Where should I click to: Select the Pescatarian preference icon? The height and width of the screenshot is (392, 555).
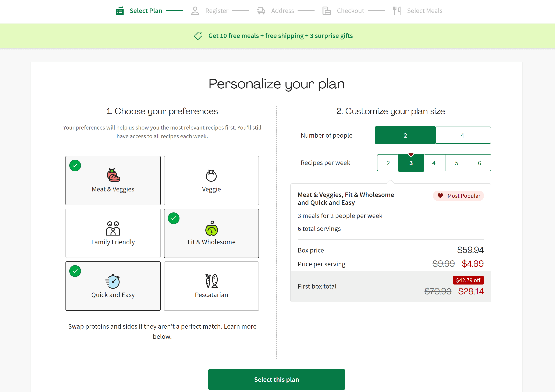[211, 280]
